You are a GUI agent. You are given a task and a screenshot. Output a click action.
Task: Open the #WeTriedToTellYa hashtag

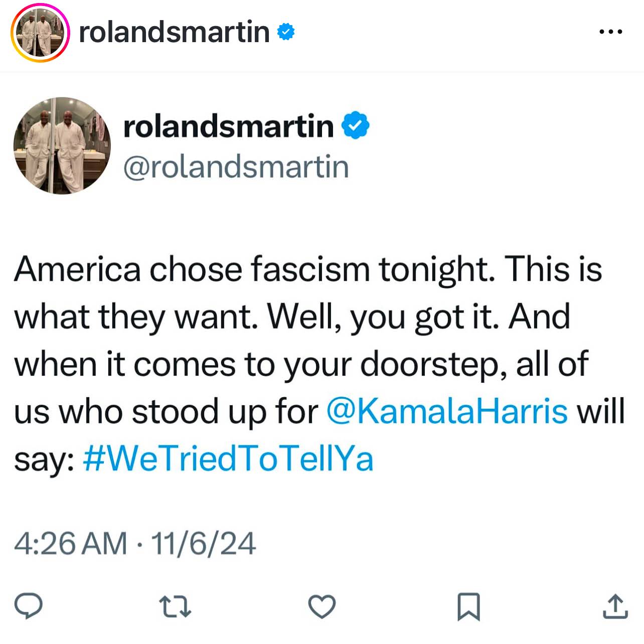point(228,458)
